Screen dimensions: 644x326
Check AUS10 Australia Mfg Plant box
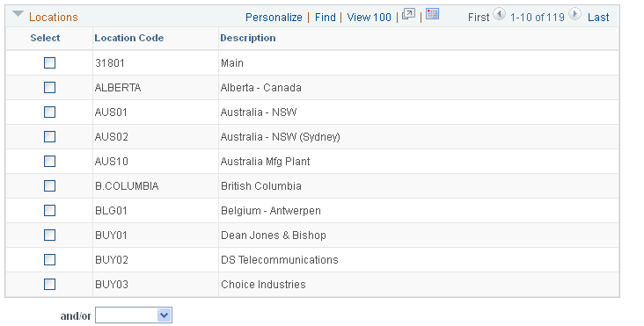[49, 161]
